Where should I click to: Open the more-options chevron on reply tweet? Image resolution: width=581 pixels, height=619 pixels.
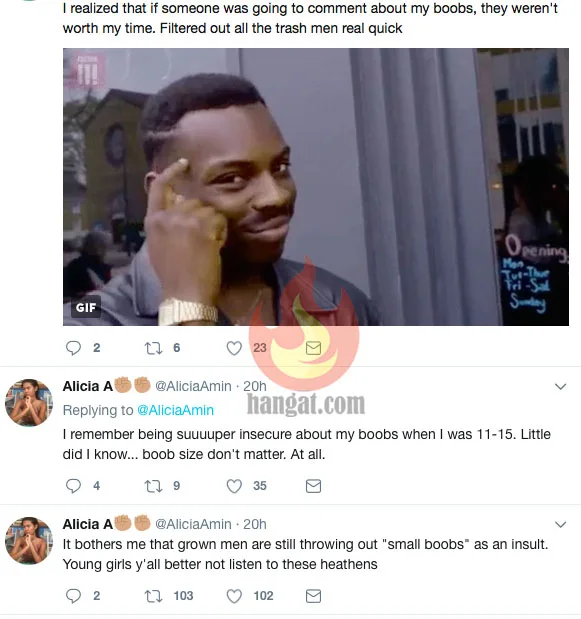560,386
